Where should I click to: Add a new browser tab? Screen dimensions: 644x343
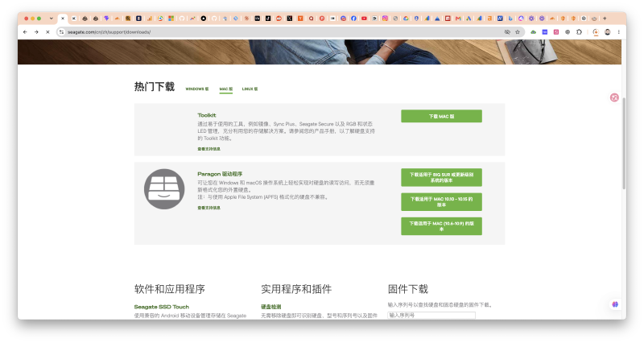[605, 19]
